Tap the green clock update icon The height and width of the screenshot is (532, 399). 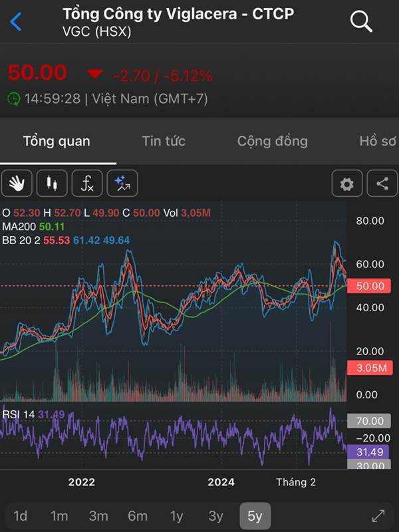pyautogui.click(x=13, y=98)
